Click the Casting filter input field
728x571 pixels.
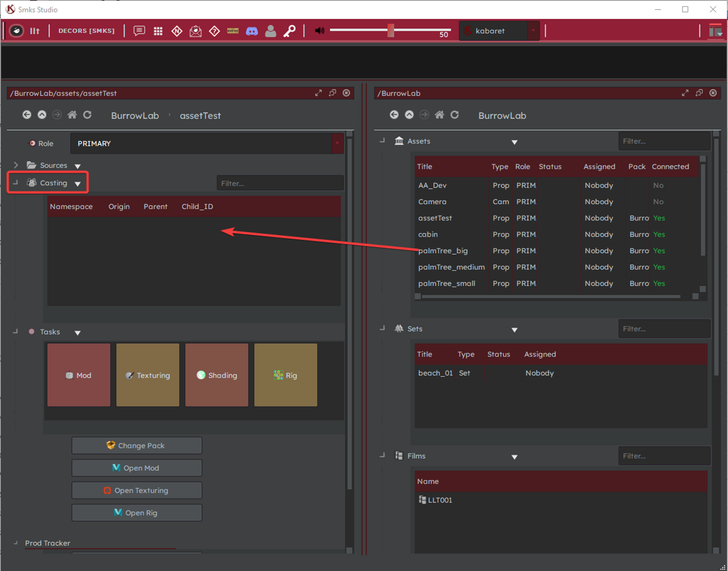pyautogui.click(x=280, y=183)
